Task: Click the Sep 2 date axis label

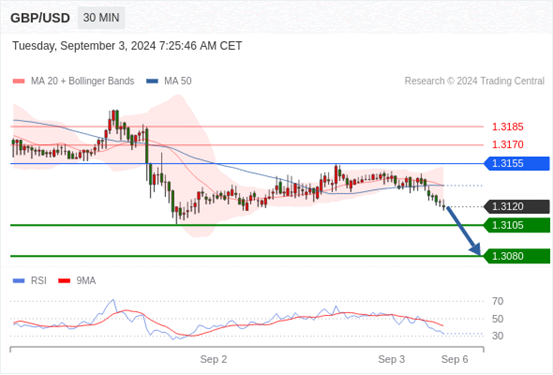Action: 213,359
